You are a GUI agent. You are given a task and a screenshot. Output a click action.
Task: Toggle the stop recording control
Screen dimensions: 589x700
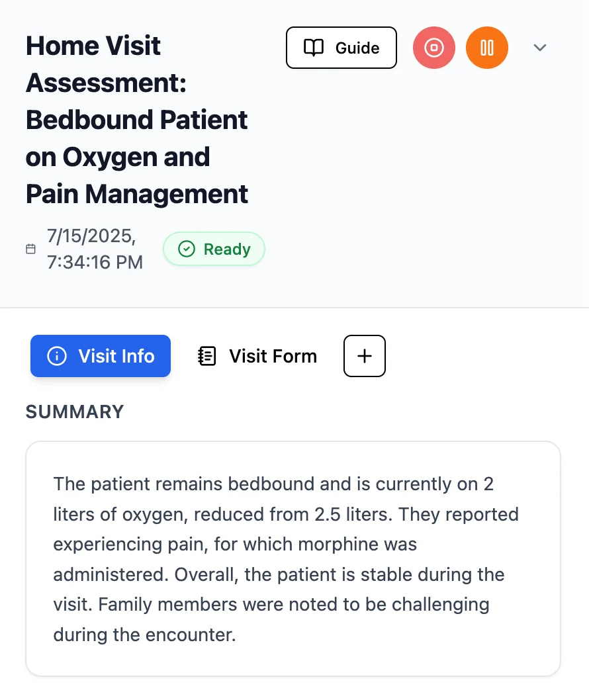434,48
